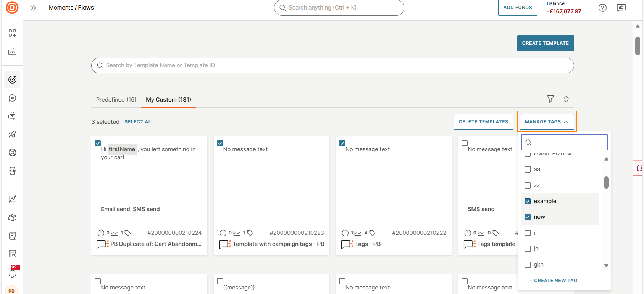The width and height of the screenshot is (644, 294).
Task: Click the tag icon on template #200000000210224
Action: pos(128,233)
